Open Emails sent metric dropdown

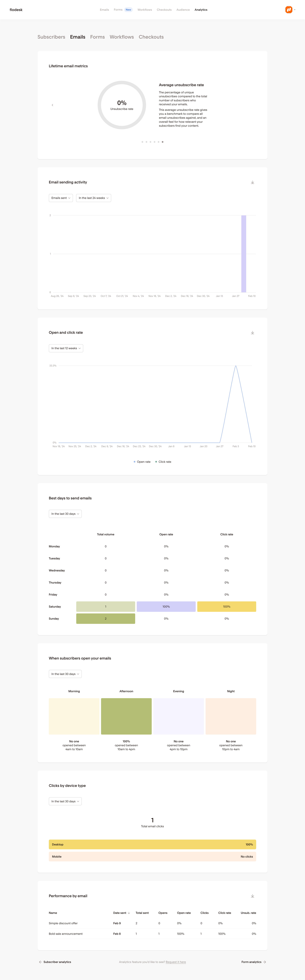point(61,198)
